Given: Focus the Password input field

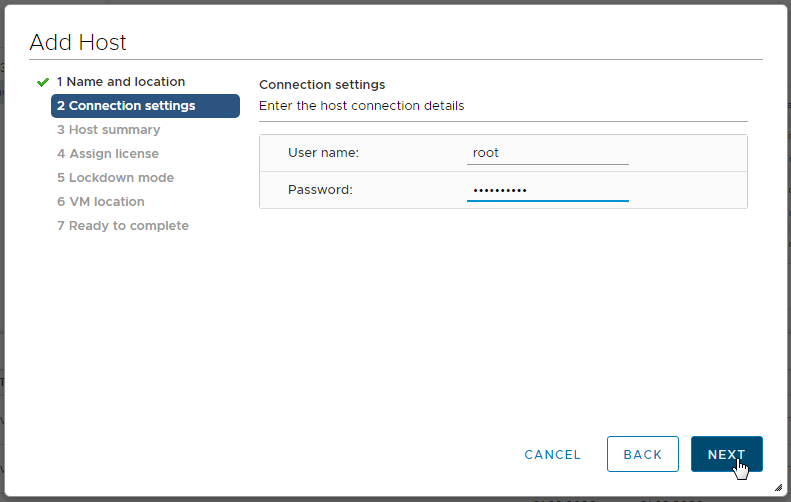Looking at the screenshot, I should pyautogui.click(x=547, y=190).
